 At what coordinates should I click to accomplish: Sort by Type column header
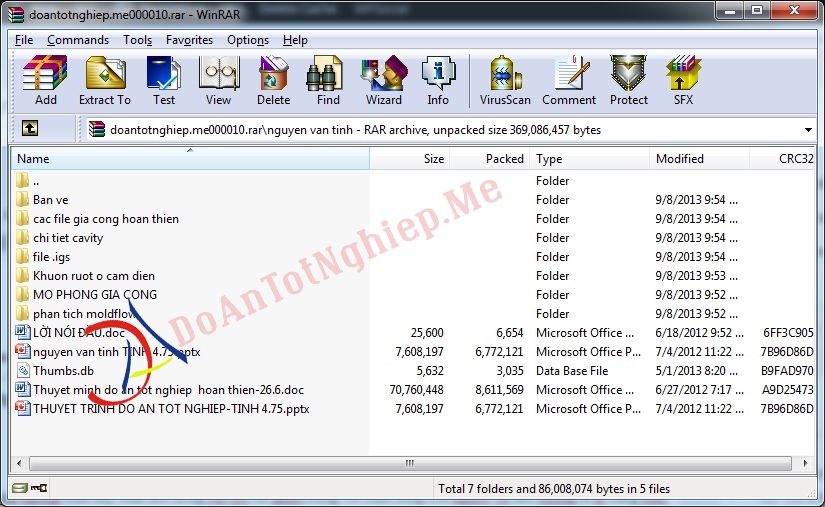pyautogui.click(x=589, y=158)
